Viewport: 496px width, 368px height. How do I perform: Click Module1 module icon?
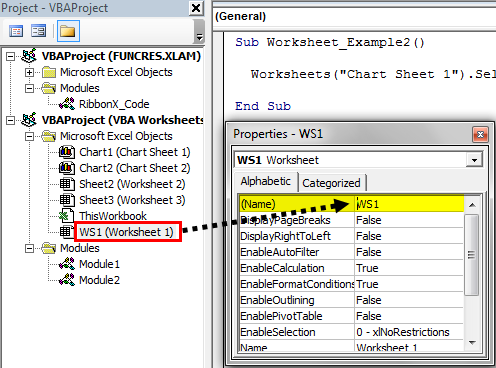pos(67,264)
